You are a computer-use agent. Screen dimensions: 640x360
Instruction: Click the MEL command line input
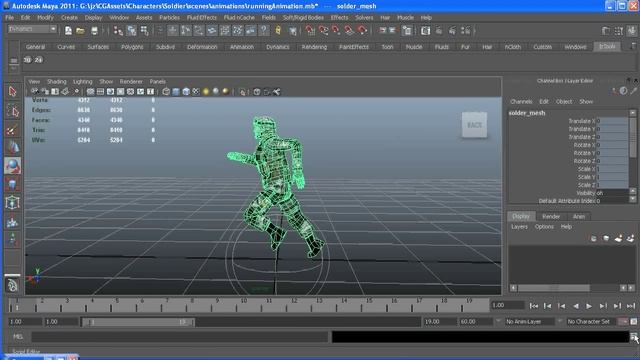click(x=180, y=337)
